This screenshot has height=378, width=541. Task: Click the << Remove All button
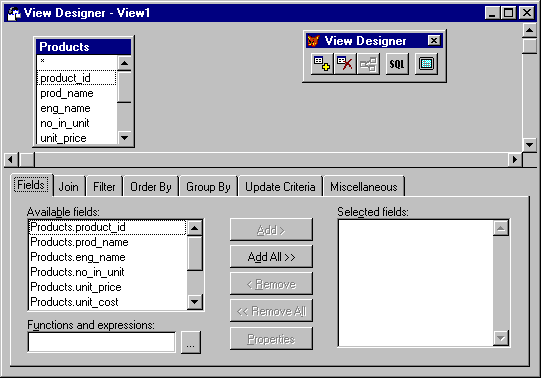pos(271,311)
